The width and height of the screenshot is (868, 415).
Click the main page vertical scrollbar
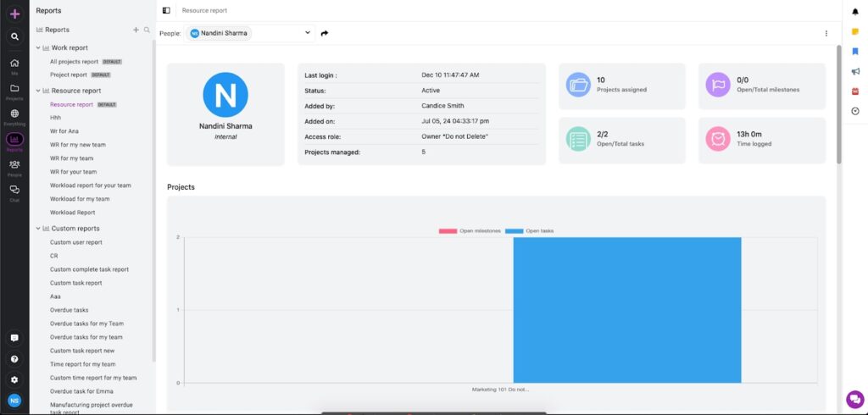(838, 104)
